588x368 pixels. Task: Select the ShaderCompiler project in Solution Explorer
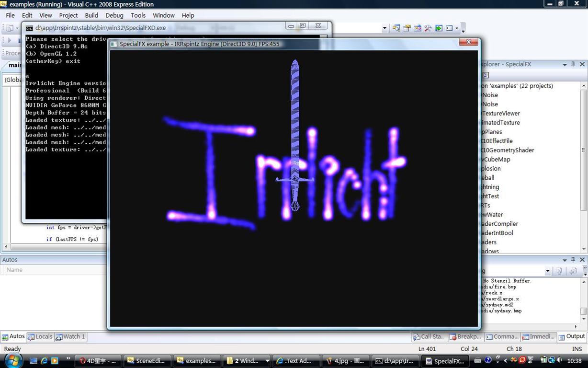point(499,224)
